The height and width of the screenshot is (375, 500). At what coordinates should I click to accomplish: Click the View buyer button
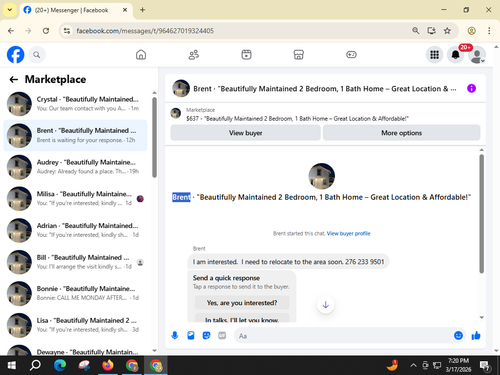246,133
